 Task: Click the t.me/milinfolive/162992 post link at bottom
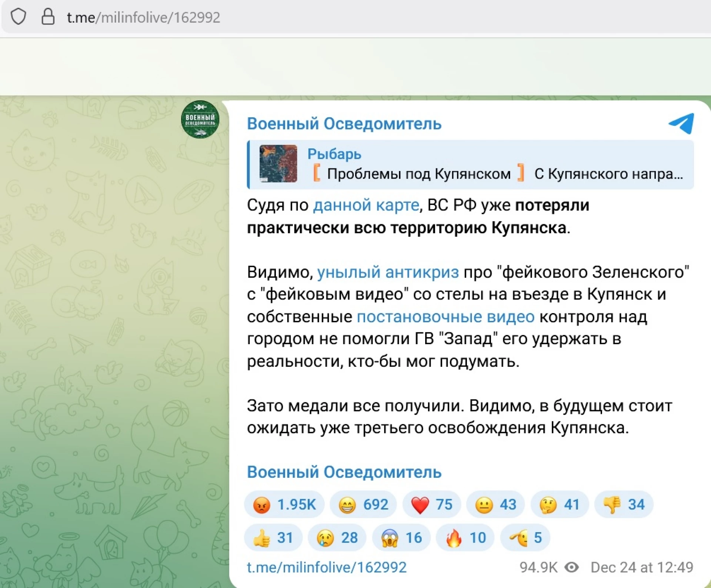click(x=327, y=567)
